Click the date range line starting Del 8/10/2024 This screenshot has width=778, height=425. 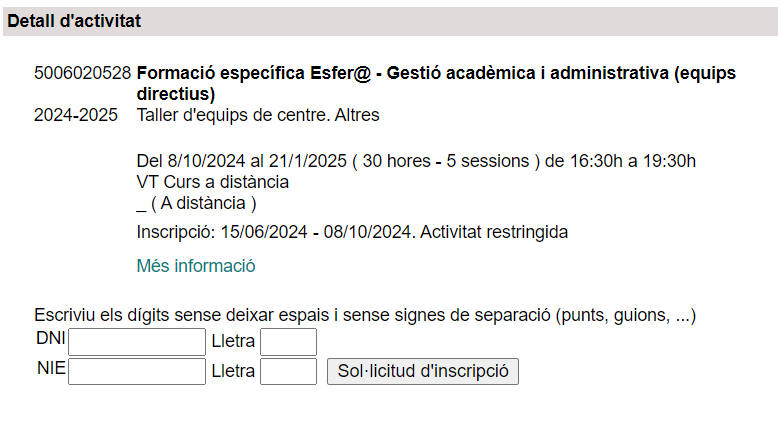click(x=416, y=161)
